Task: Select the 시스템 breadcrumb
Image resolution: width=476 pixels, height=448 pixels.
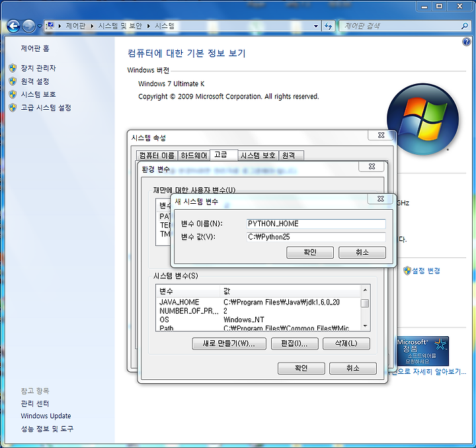Action: pos(165,26)
